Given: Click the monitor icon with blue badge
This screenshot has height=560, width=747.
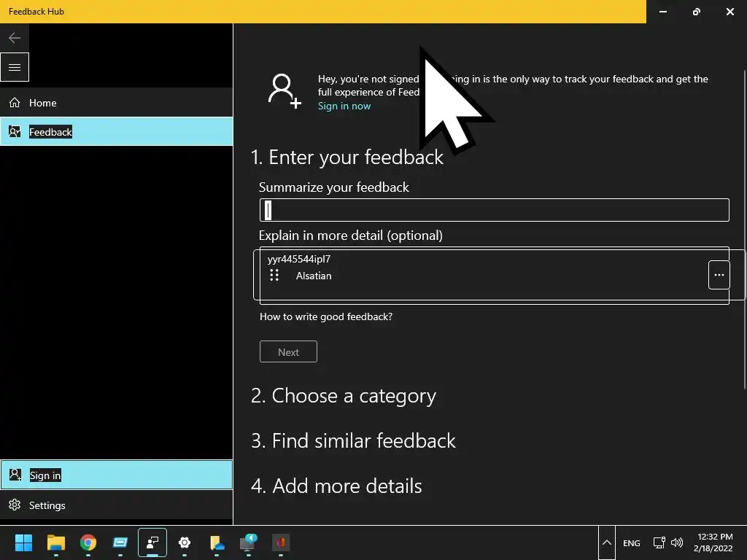Looking at the screenshot, I should pyautogui.click(x=248, y=542).
